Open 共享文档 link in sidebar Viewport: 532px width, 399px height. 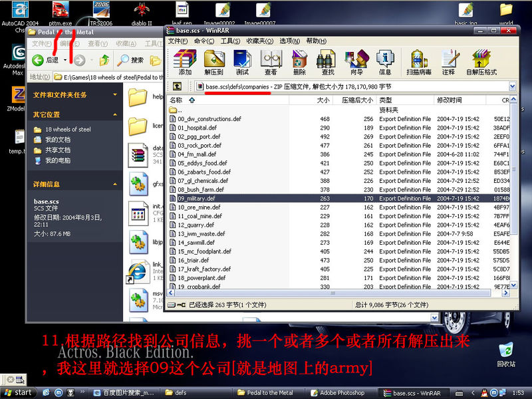click(58, 150)
